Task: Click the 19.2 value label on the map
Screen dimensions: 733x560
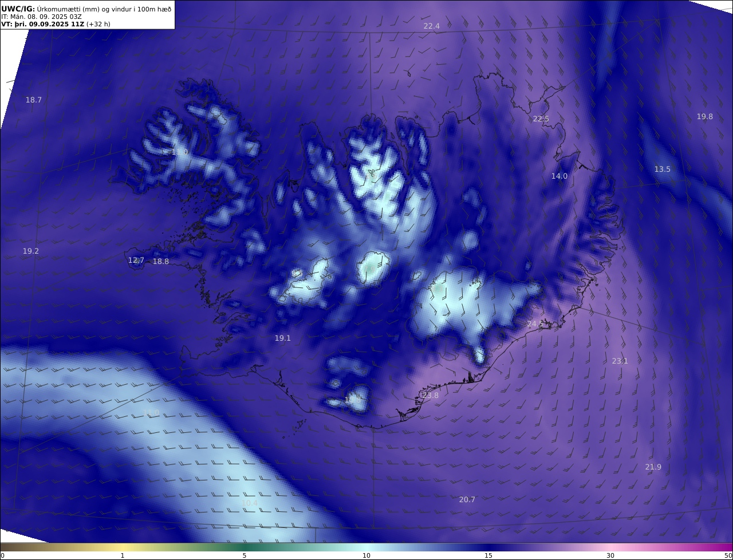Action: [31, 251]
